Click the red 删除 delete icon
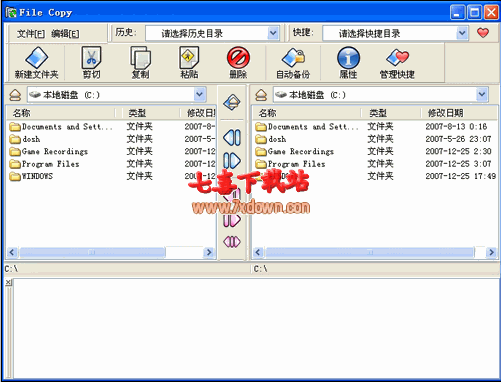This screenshot has width=501, height=382. point(238,57)
